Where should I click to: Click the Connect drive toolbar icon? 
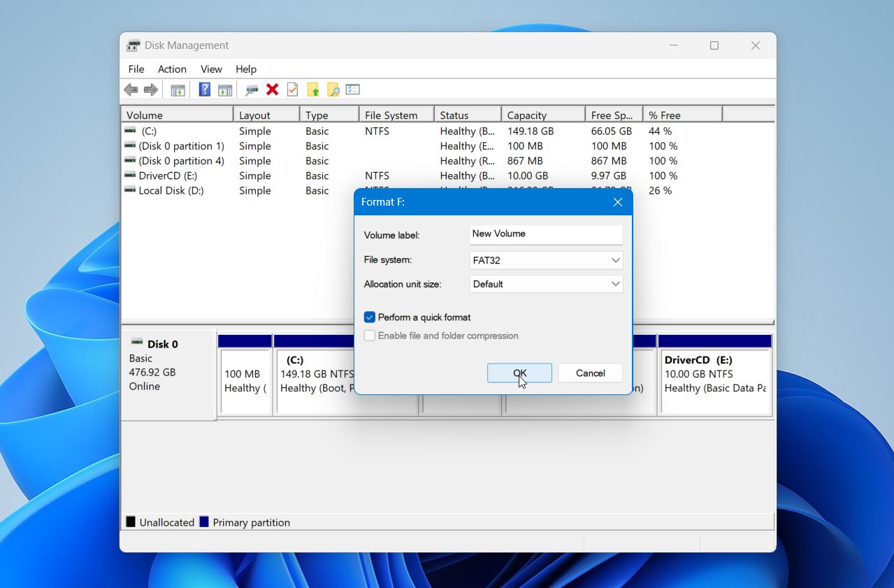252,89
